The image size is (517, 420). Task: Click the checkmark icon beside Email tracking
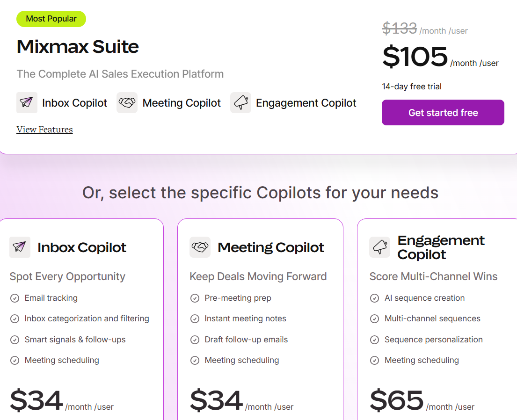pyautogui.click(x=15, y=298)
